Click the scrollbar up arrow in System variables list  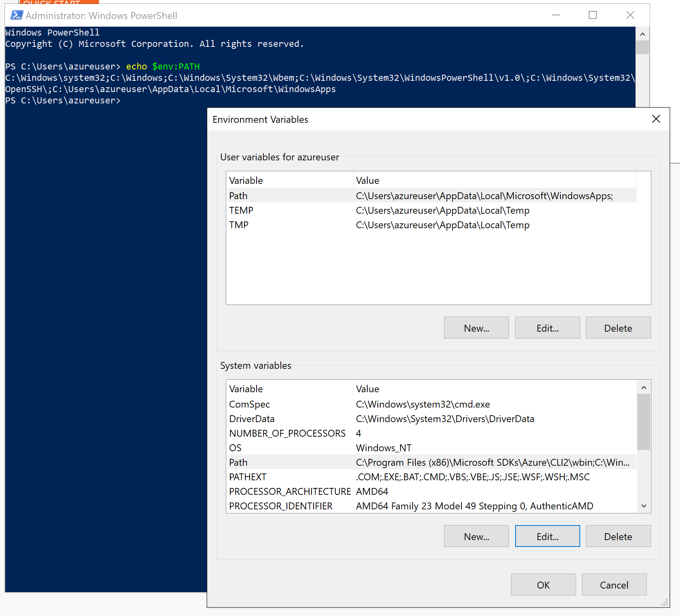click(644, 387)
